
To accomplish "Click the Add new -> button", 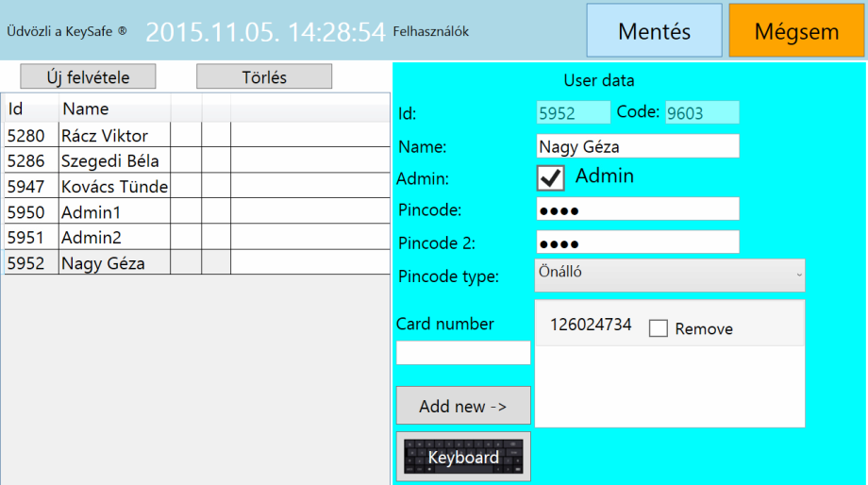I will tap(463, 406).
